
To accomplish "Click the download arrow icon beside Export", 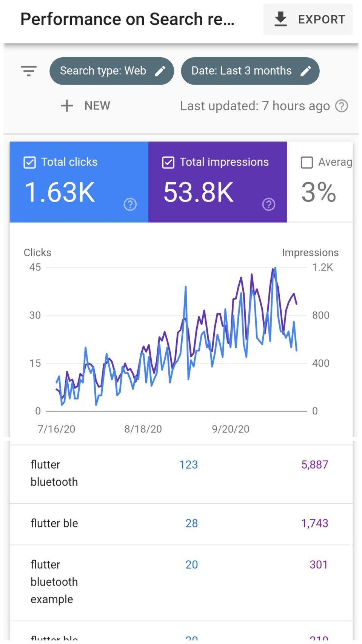I will 280,19.
